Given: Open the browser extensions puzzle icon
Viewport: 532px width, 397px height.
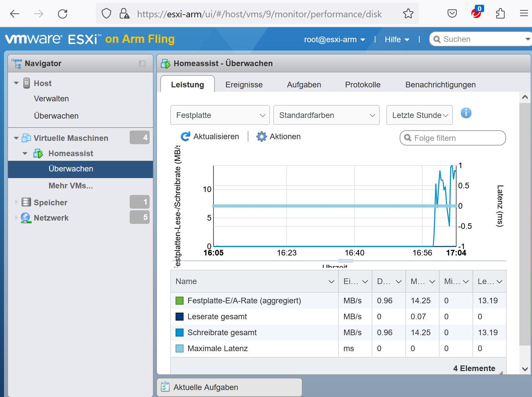Looking at the screenshot, I should pyautogui.click(x=500, y=14).
